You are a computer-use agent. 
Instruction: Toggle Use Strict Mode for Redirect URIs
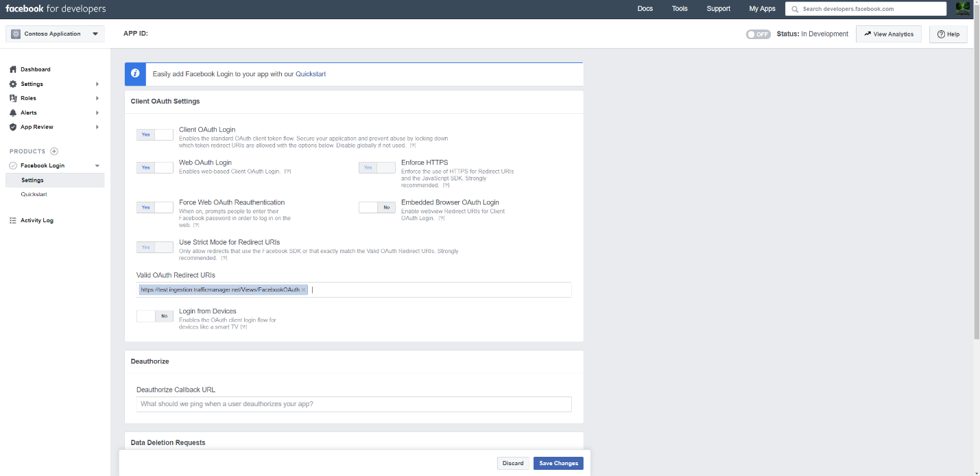tap(155, 247)
